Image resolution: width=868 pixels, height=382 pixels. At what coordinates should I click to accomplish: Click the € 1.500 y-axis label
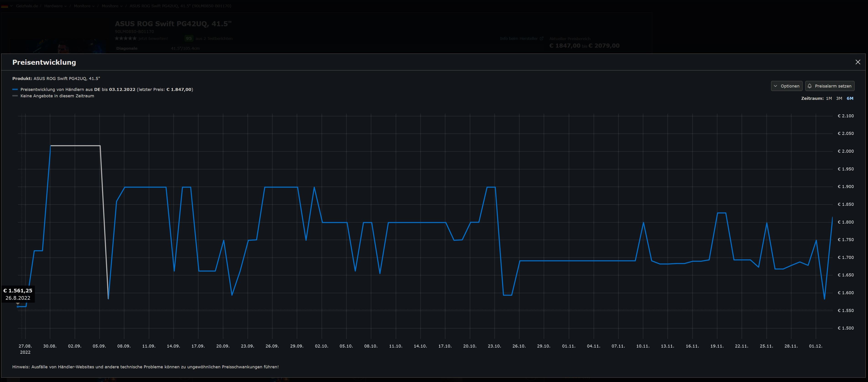click(x=846, y=328)
